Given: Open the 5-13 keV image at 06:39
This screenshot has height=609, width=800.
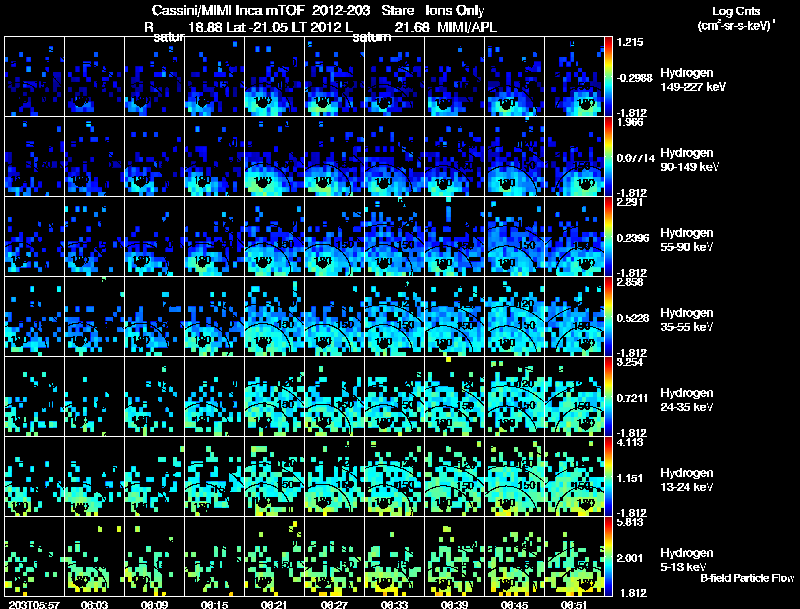Looking at the screenshot, I should coord(454,557).
